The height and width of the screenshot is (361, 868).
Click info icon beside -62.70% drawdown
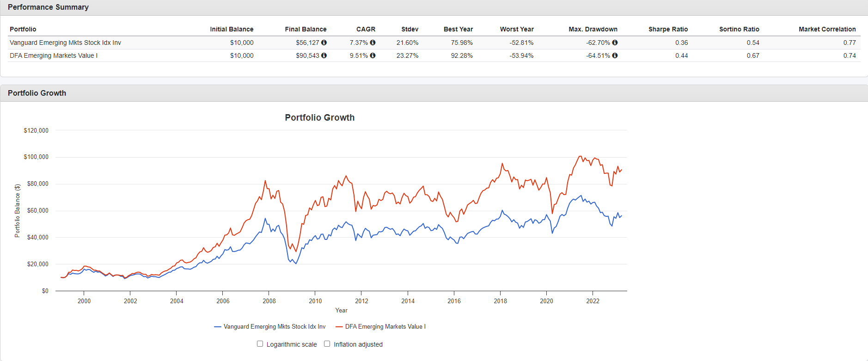(615, 43)
